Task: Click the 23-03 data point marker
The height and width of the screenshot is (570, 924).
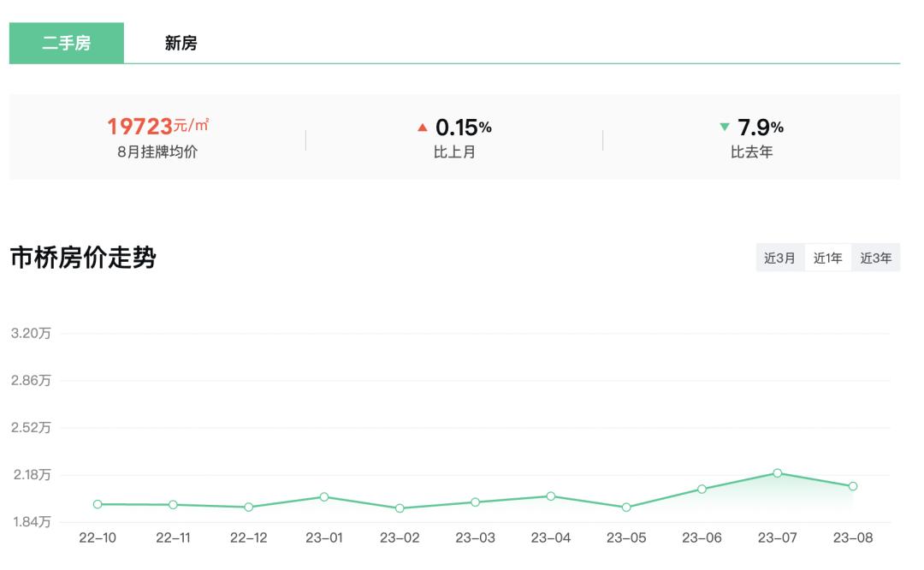Action: (x=475, y=502)
